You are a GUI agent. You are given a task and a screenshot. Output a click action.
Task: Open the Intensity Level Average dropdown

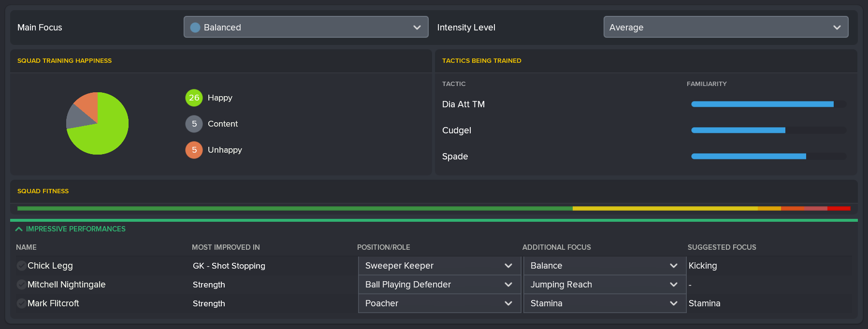click(x=725, y=28)
